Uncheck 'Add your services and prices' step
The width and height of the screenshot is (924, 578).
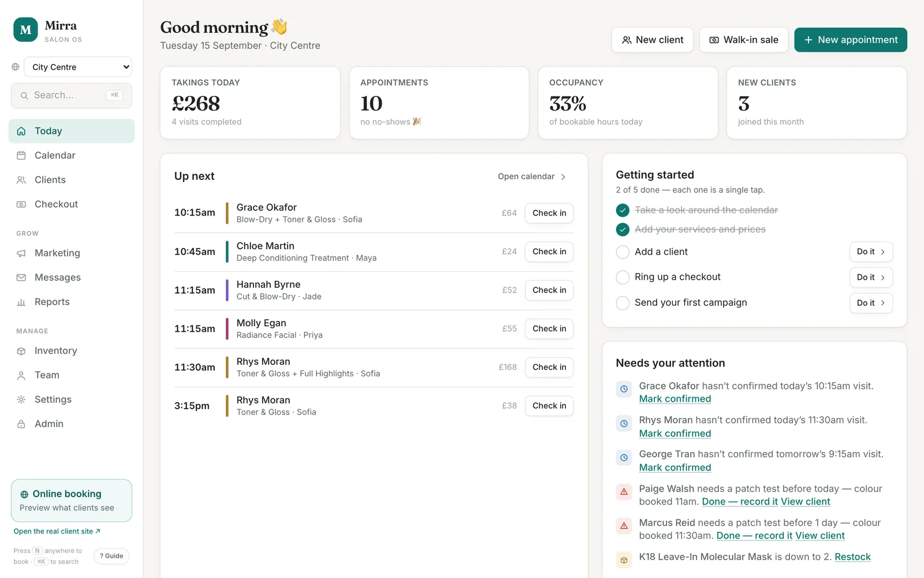pos(623,229)
